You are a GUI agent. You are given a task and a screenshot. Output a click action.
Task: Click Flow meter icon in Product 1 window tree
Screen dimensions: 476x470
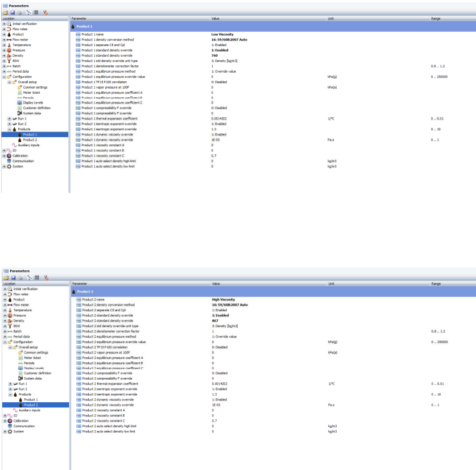click(x=9, y=39)
